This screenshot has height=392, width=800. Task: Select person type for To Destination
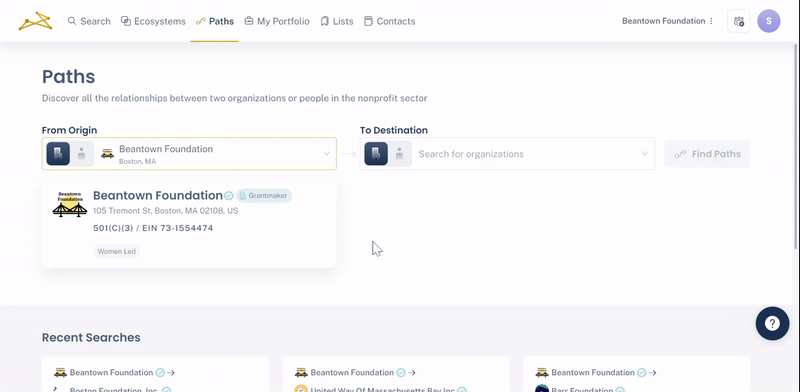coord(399,154)
